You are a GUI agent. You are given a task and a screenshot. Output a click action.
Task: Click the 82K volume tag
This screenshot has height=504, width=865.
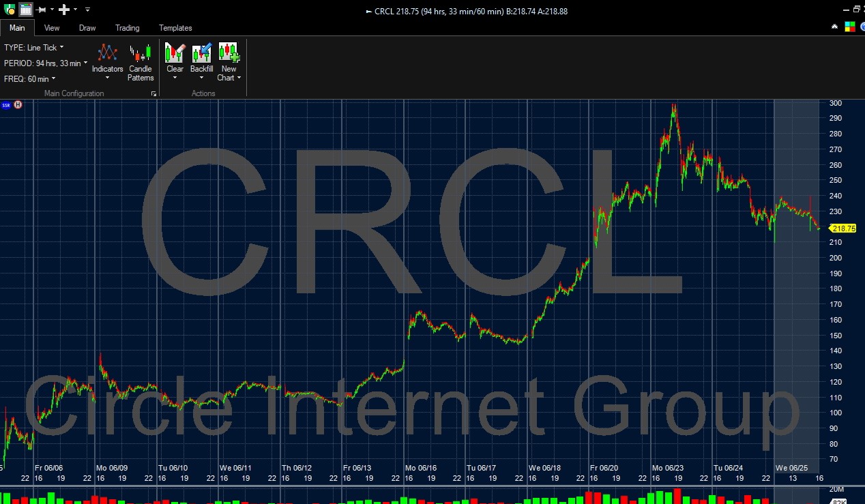[x=839, y=501]
